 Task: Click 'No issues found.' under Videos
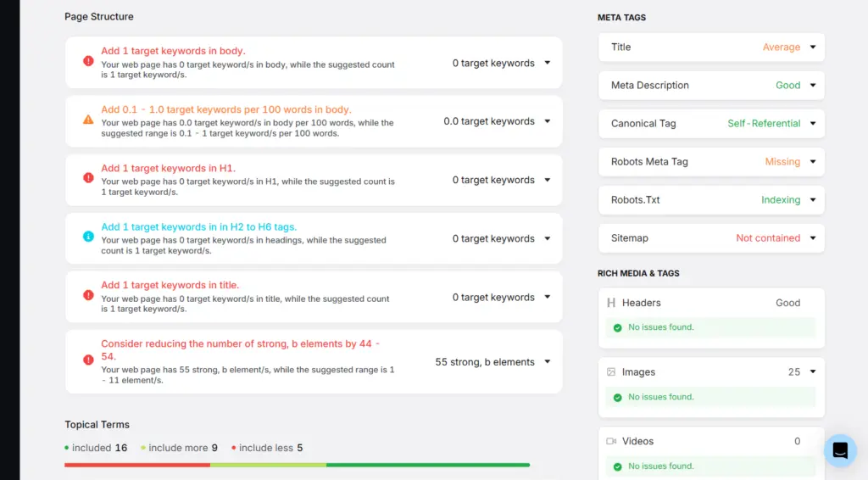pos(660,466)
